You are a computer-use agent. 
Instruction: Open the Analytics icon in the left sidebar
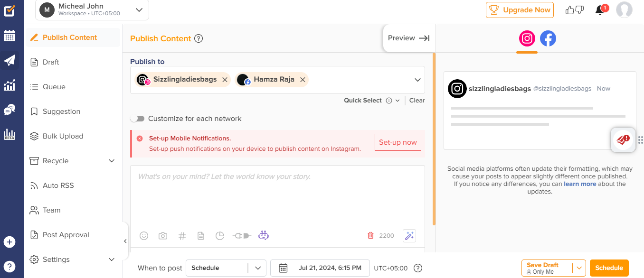(10, 85)
